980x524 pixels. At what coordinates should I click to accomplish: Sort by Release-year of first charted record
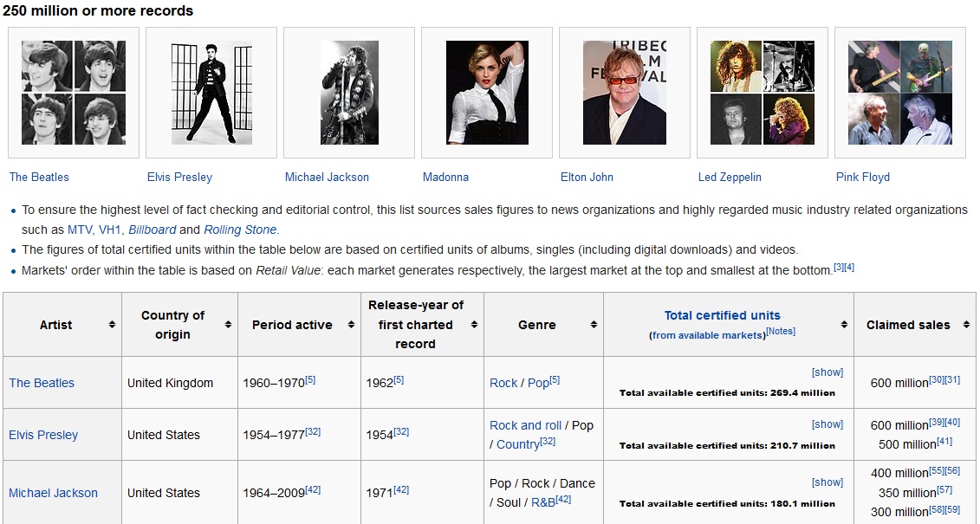tap(474, 325)
